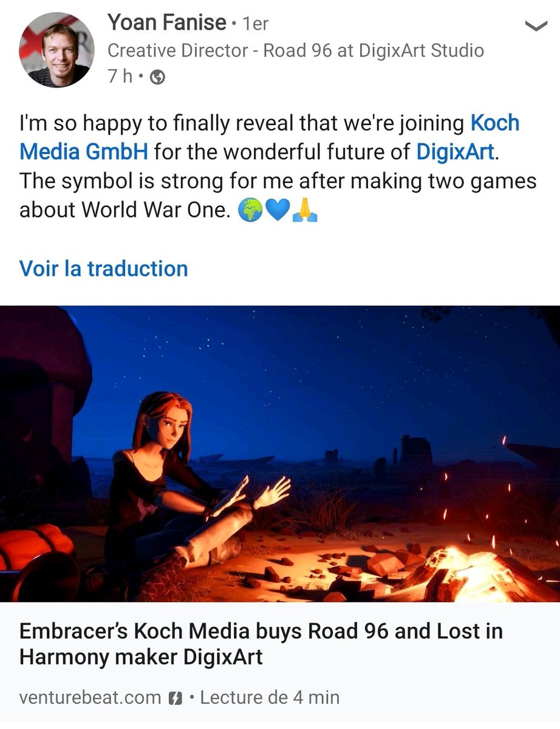560x729 pixels.
Task: Click the lightning bolt fast-load icon
Action: (x=175, y=697)
